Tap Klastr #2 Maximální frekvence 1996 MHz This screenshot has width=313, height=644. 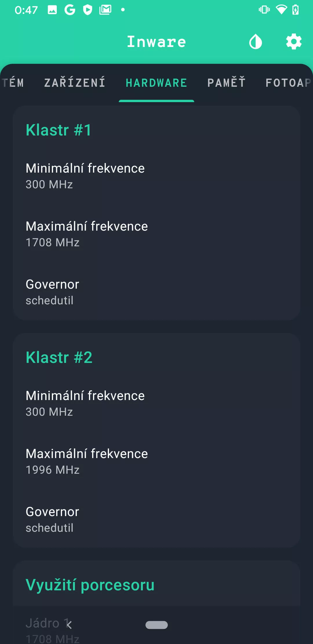click(x=87, y=461)
